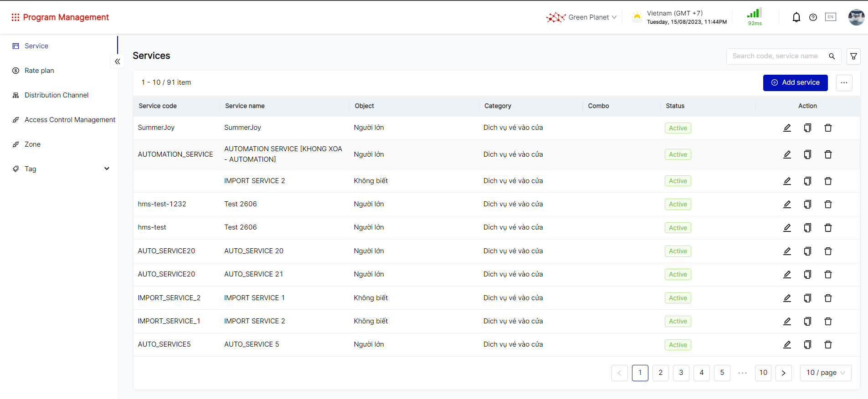Click the next page arrow
The image size is (868, 399).
[783, 373]
